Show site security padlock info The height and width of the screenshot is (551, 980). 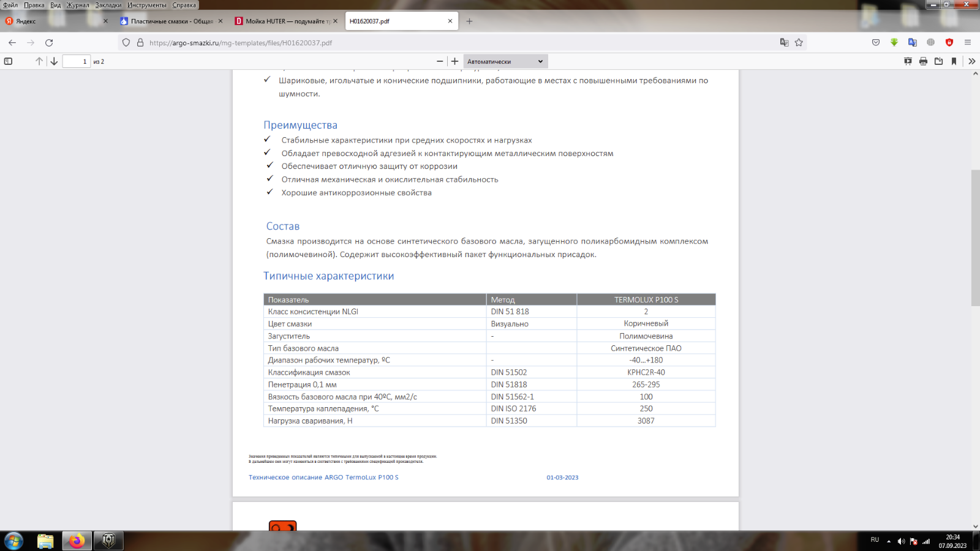tap(140, 43)
